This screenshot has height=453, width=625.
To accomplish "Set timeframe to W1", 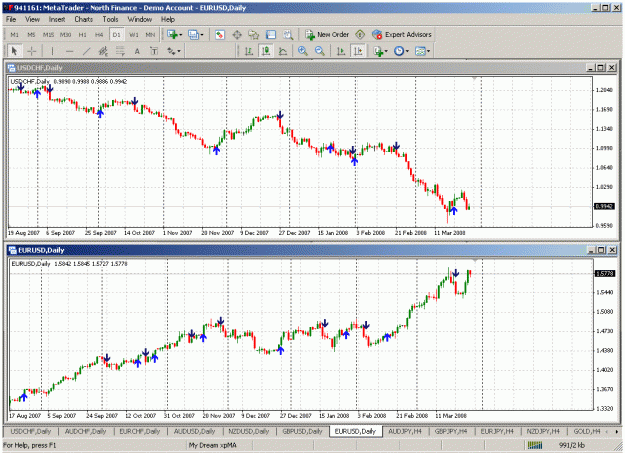I will point(134,35).
